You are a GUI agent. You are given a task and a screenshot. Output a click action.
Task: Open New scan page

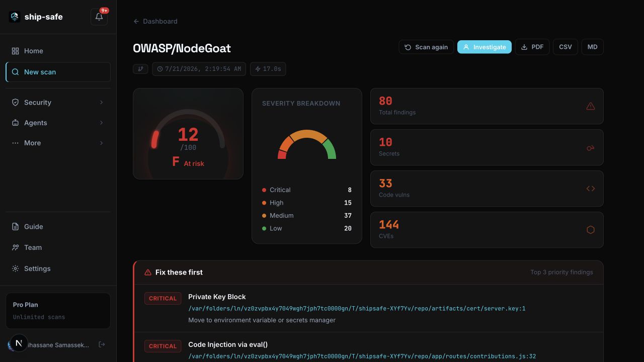[x=58, y=72]
